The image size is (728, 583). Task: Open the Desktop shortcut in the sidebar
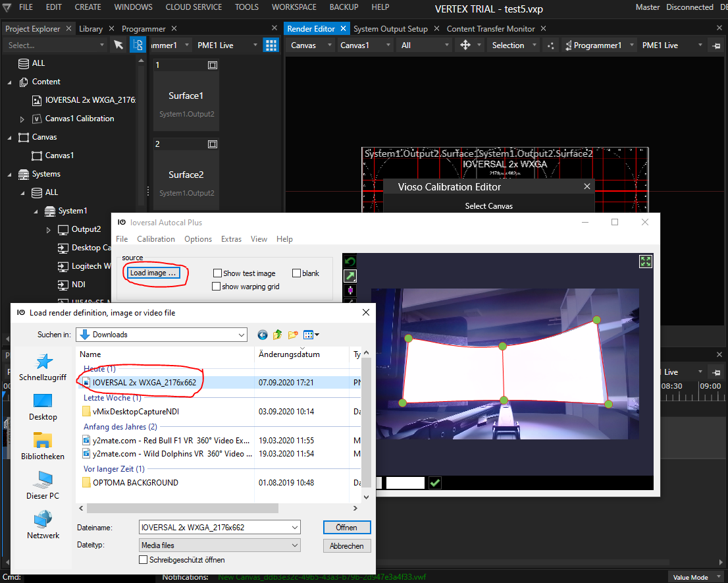43,405
